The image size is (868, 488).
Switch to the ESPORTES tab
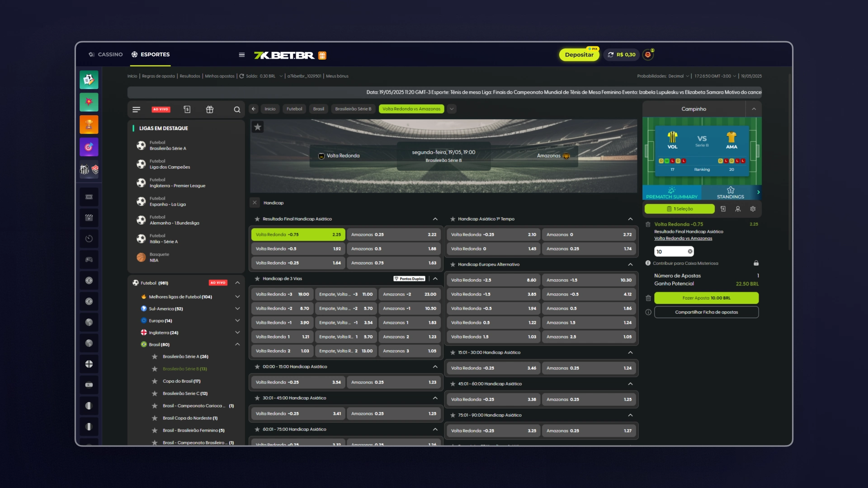tap(151, 54)
